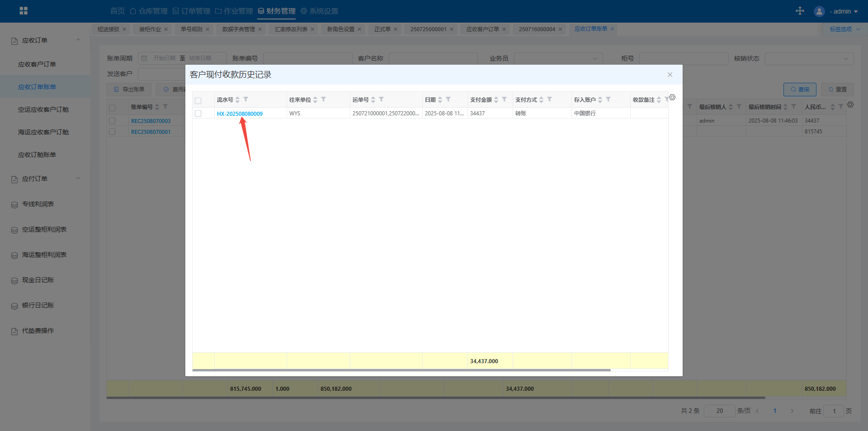This screenshot has height=431, width=868.
Task: Tick the select-all checkbox in the popup header
Action: pos(198,100)
